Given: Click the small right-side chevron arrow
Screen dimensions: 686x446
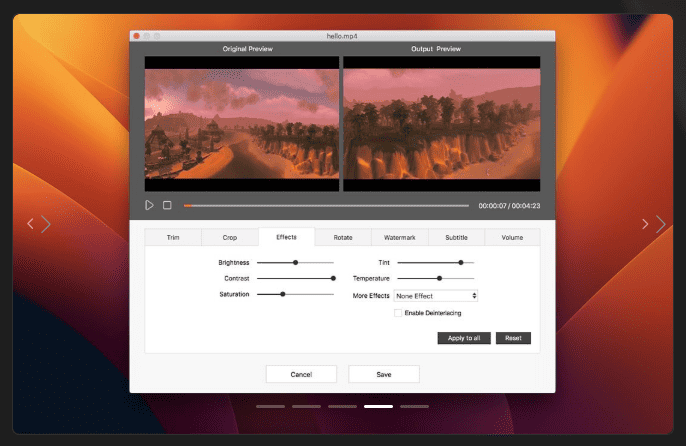Looking at the screenshot, I should pos(645,224).
